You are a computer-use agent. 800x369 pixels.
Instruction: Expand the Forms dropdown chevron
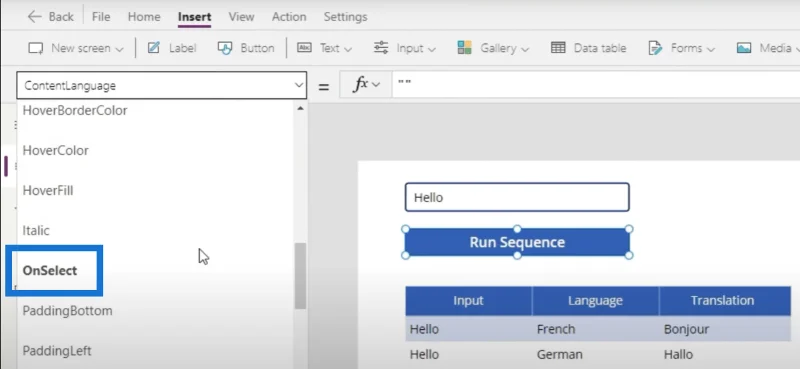tap(711, 50)
